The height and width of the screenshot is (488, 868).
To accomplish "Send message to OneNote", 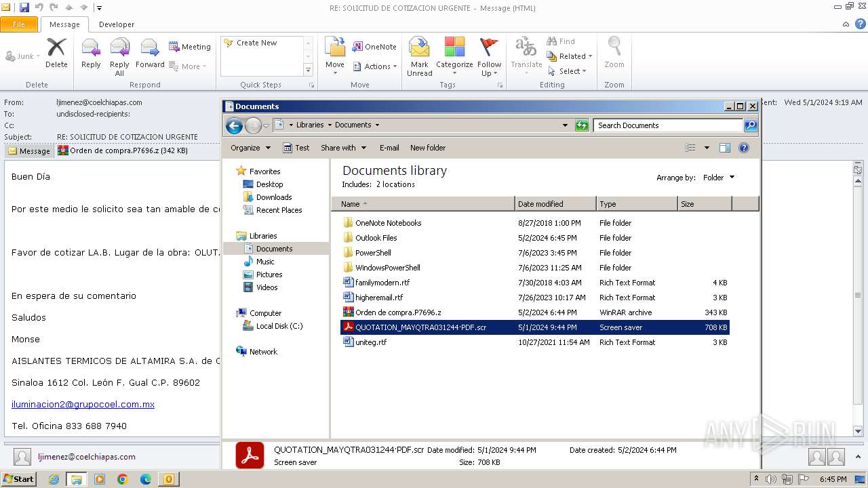I will click(x=374, y=47).
